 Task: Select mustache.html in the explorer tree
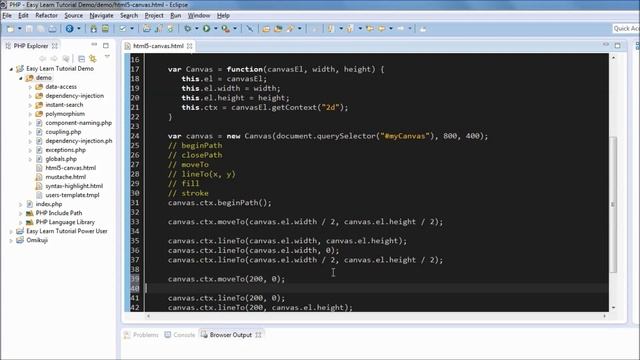tap(65, 177)
